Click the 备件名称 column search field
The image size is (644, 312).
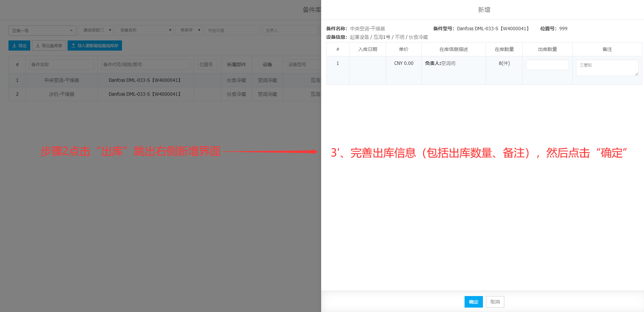point(62,65)
